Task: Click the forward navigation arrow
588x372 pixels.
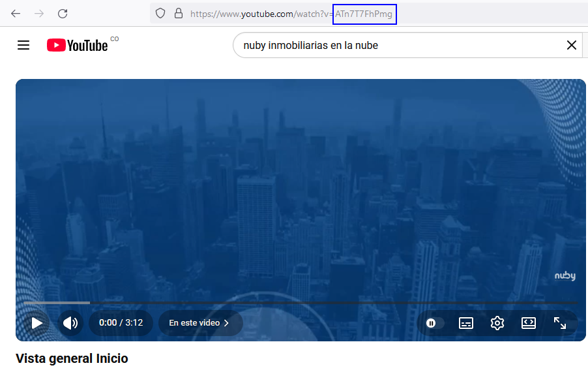Action: (39, 13)
